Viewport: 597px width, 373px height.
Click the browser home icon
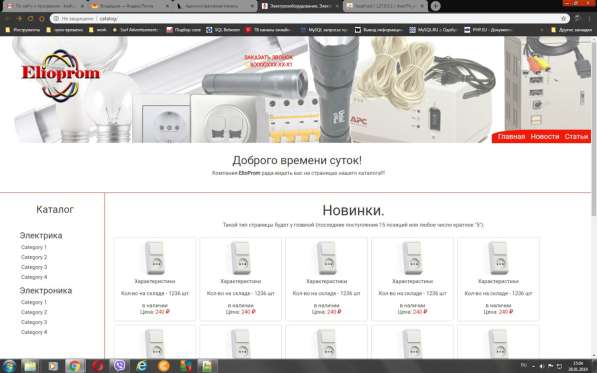(x=42, y=18)
